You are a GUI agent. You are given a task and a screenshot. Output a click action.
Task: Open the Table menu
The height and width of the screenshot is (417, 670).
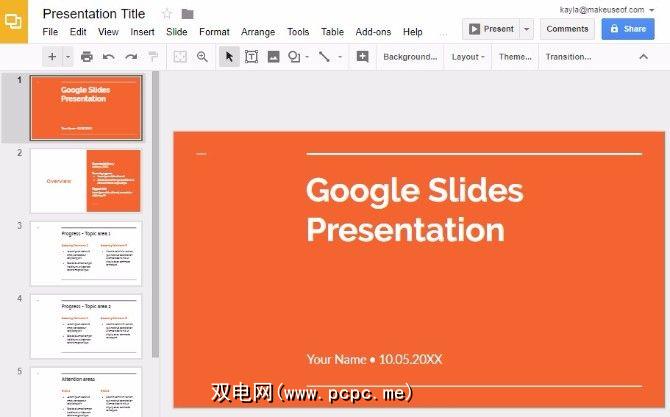click(x=332, y=32)
